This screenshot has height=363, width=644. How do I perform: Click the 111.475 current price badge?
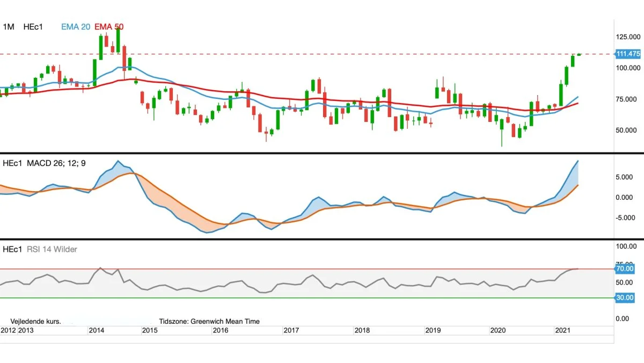click(628, 54)
